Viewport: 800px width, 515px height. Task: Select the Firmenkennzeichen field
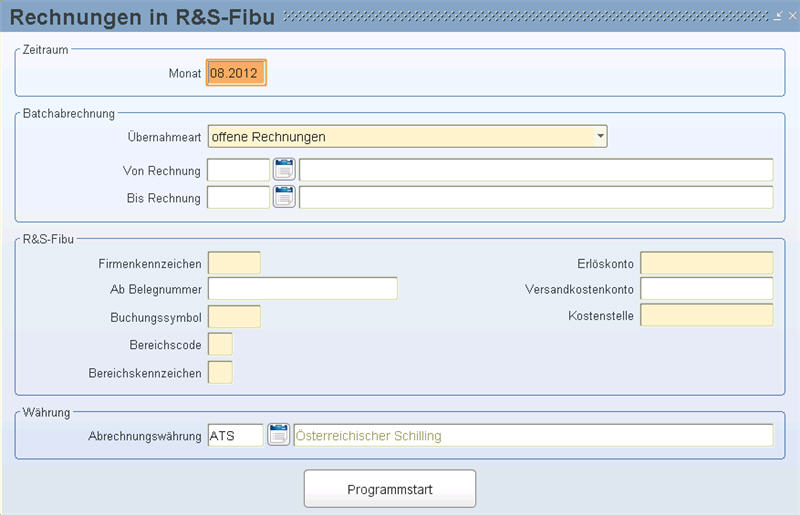point(235,263)
